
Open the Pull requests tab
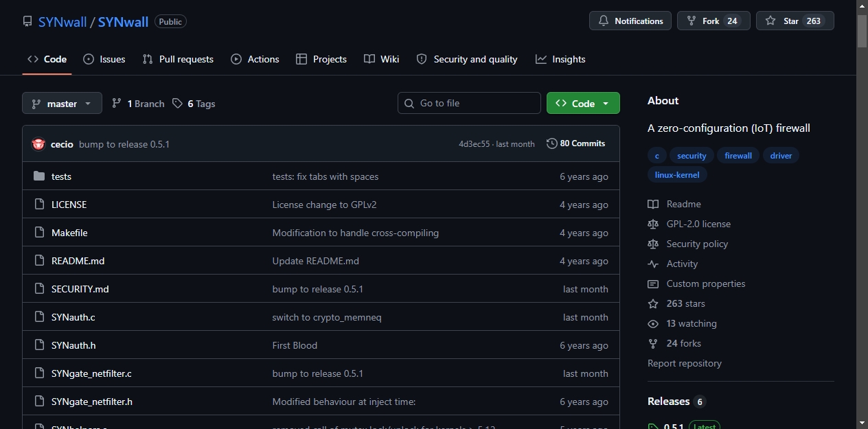[178, 59]
